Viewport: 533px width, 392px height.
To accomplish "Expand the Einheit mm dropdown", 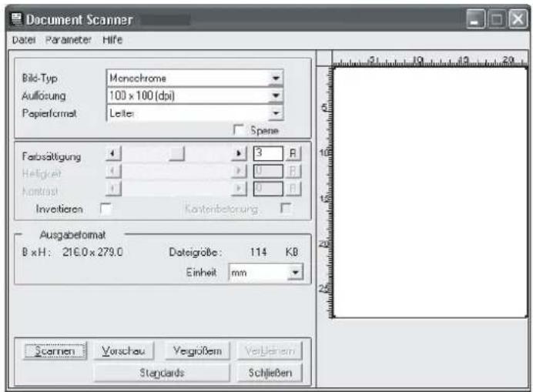I will (x=295, y=273).
